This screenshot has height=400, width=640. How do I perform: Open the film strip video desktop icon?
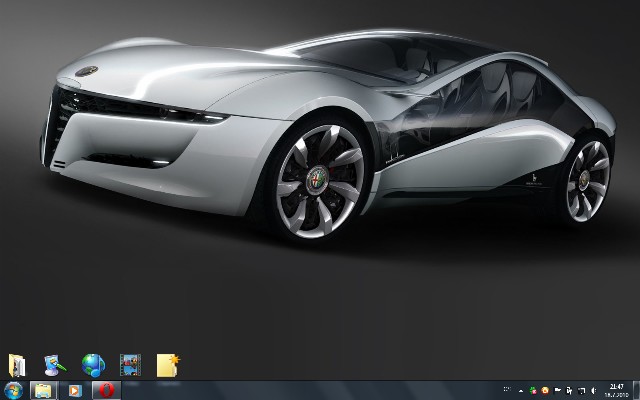(129, 364)
